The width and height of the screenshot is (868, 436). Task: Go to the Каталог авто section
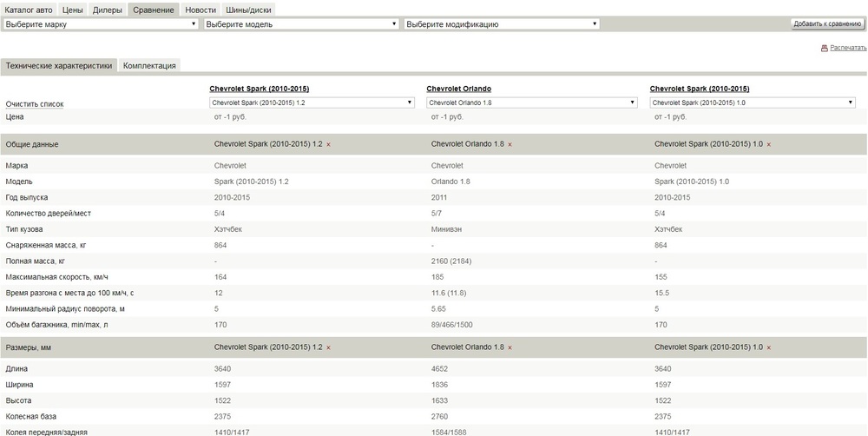tap(29, 9)
